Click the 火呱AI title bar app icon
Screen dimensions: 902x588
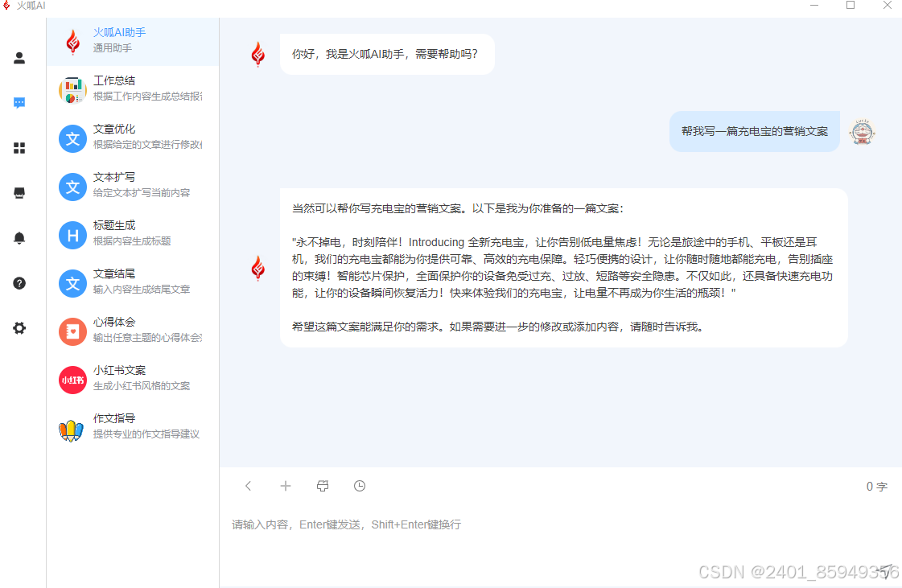tap(6, 5)
